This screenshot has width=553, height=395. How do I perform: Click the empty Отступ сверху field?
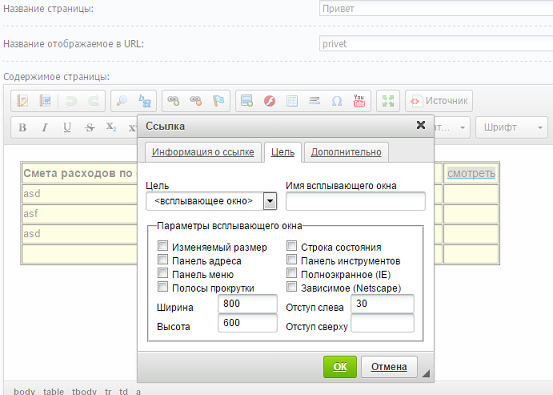pos(382,323)
